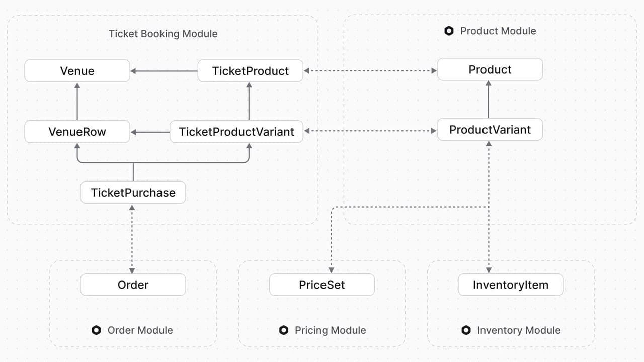Click the Product Module label text

point(498,31)
